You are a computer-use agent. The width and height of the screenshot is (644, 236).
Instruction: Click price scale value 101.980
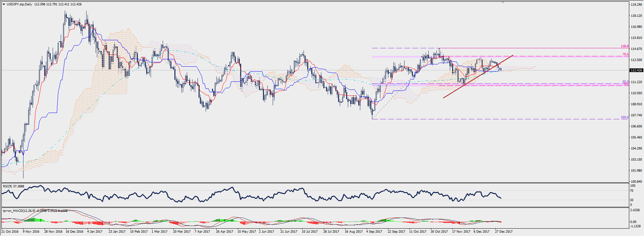pyautogui.click(x=636, y=171)
